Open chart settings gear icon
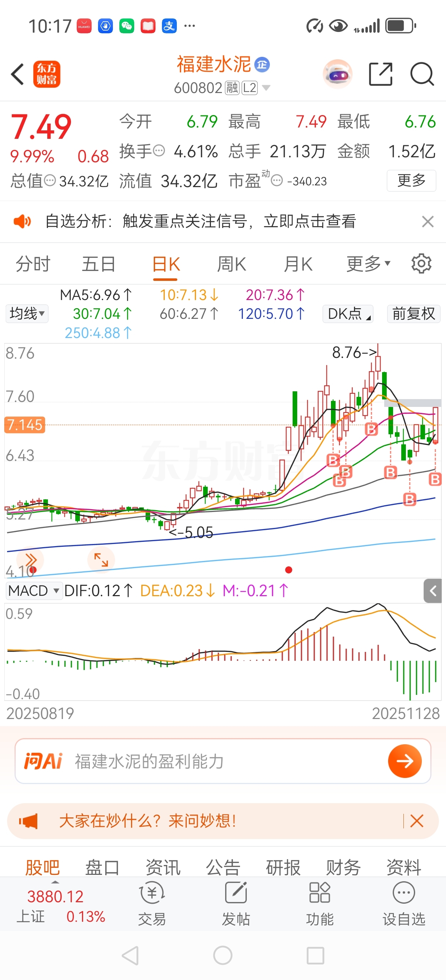Screen dimensions: 446x980 tap(421, 263)
